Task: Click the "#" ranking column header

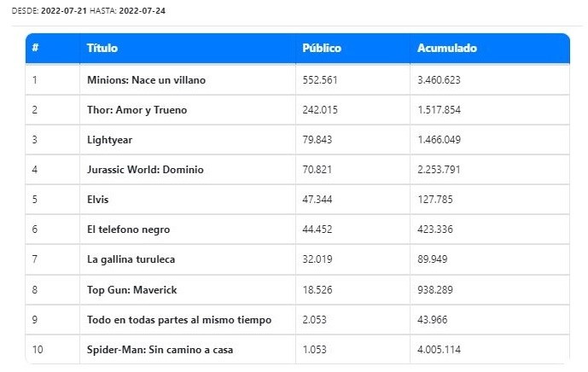Action: point(35,49)
